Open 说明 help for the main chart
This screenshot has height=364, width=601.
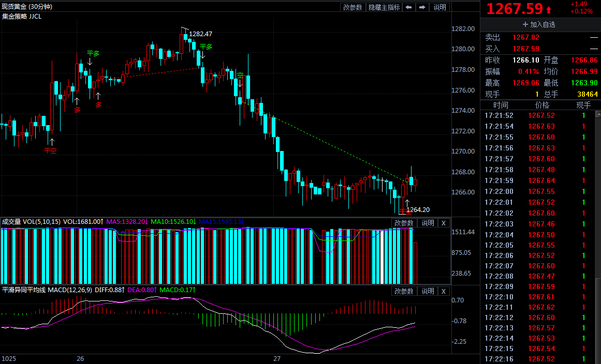coord(439,7)
